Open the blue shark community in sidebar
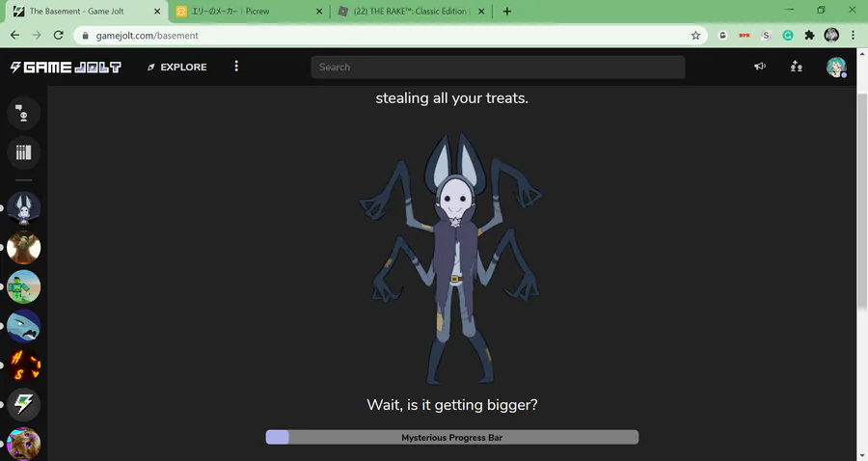The height and width of the screenshot is (461, 868). click(23, 326)
